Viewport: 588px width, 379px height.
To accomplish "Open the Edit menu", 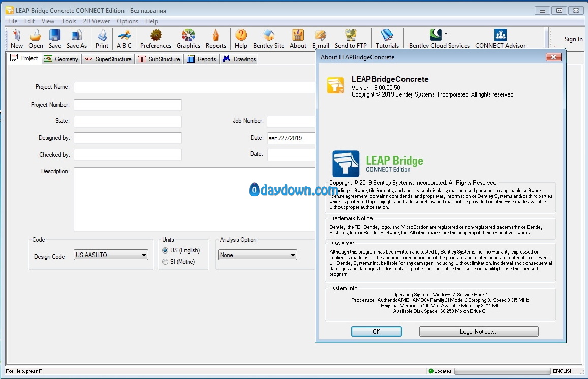I will [29, 21].
